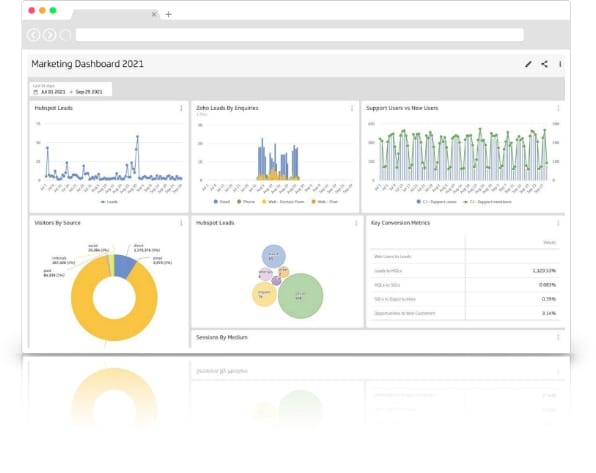Click the Zoho Leads By Enquiries widget title
The image size is (596, 473).
coord(227,108)
